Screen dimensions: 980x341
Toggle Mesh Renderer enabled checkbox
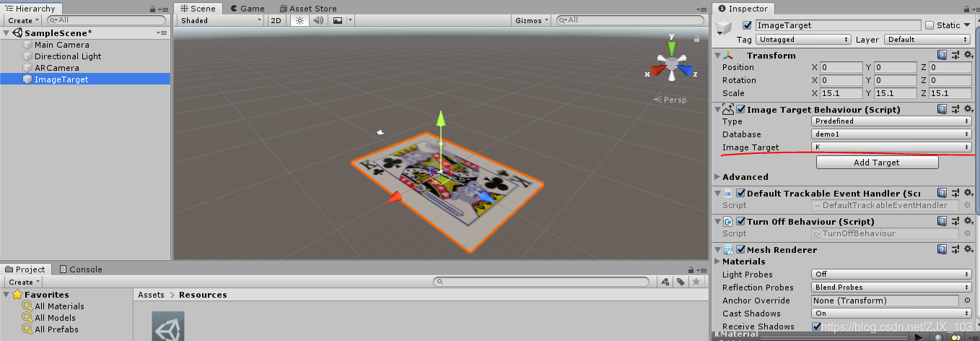tap(741, 250)
